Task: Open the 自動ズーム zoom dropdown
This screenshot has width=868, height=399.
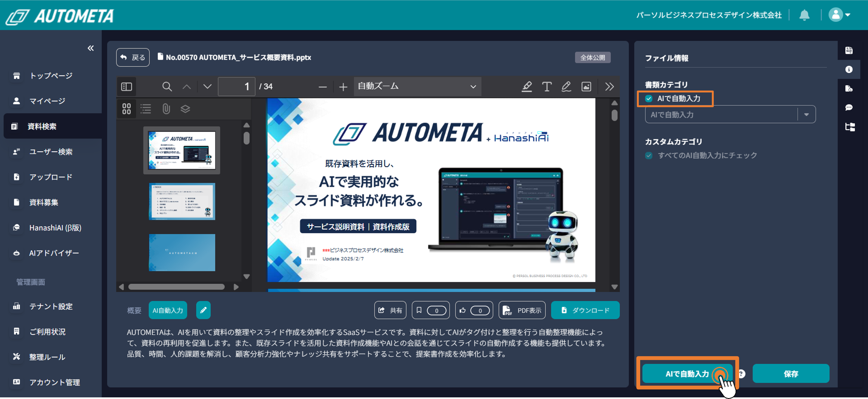Action: 417,87
